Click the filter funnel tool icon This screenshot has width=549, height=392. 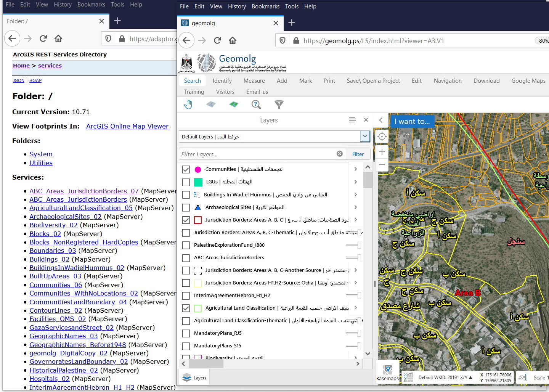pos(279,104)
